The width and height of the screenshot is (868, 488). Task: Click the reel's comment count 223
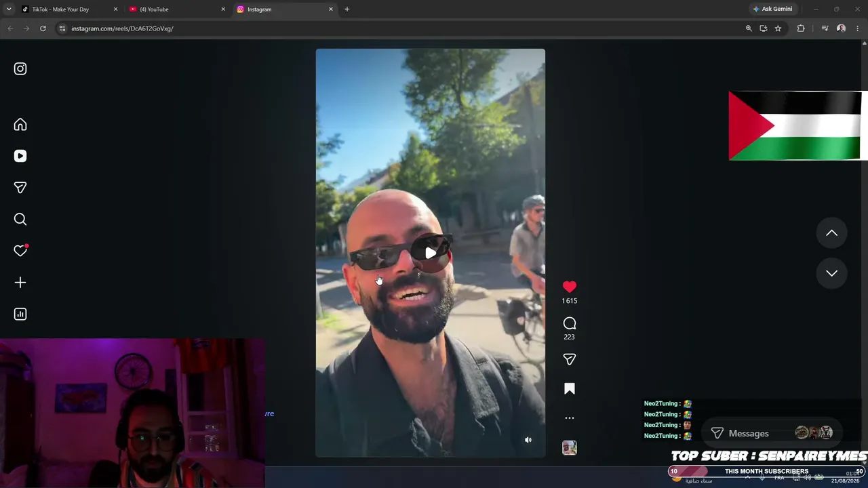click(570, 337)
